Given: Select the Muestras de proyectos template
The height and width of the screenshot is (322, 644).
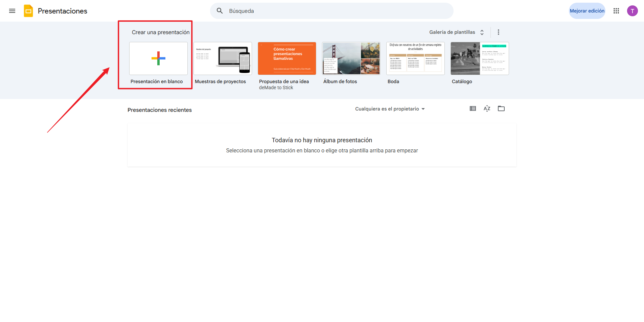Looking at the screenshot, I should 222,58.
